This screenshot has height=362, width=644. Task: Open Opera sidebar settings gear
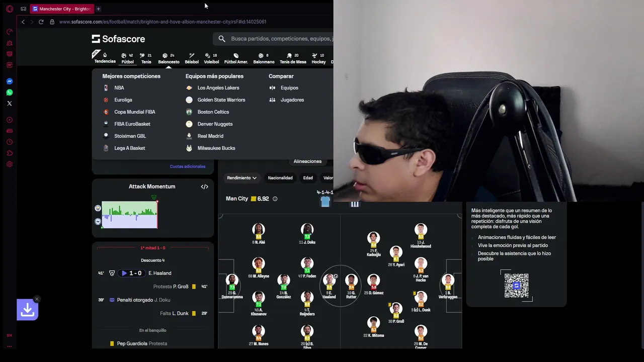9,164
